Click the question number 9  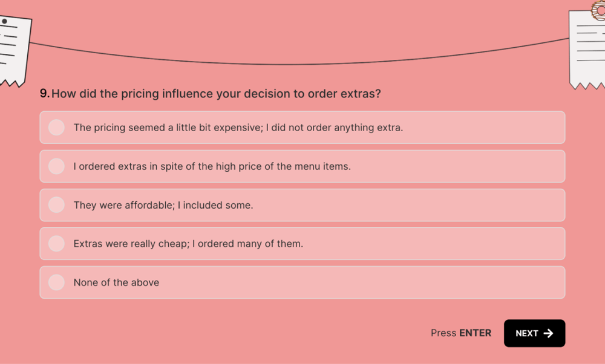click(44, 94)
